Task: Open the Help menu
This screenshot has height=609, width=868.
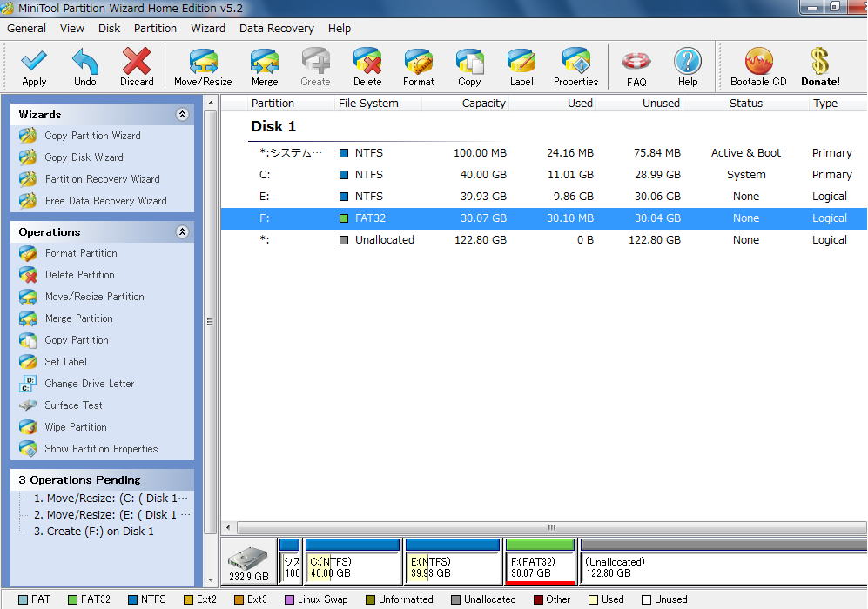Action: click(340, 28)
